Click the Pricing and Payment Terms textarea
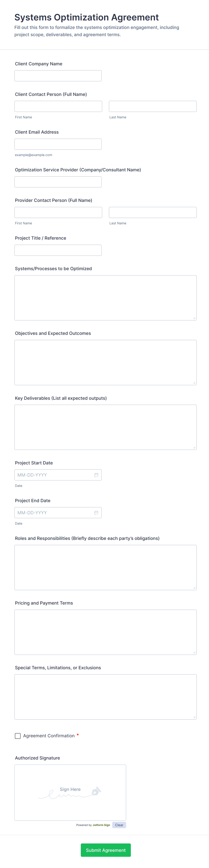 tap(106, 632)
